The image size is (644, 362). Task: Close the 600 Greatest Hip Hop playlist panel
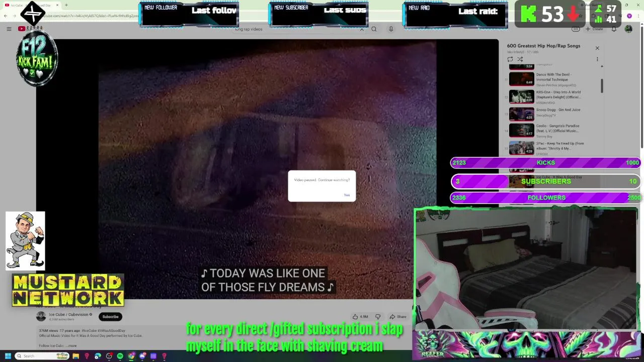click(597, 48)
